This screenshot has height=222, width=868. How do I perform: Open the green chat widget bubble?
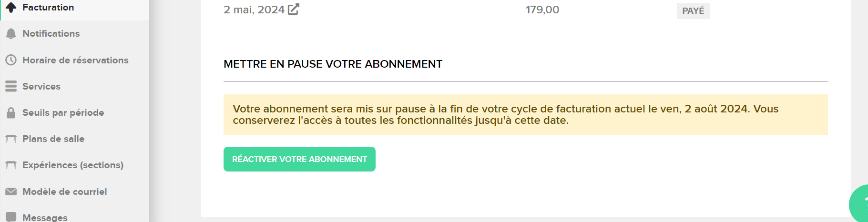tap(859, 205)
